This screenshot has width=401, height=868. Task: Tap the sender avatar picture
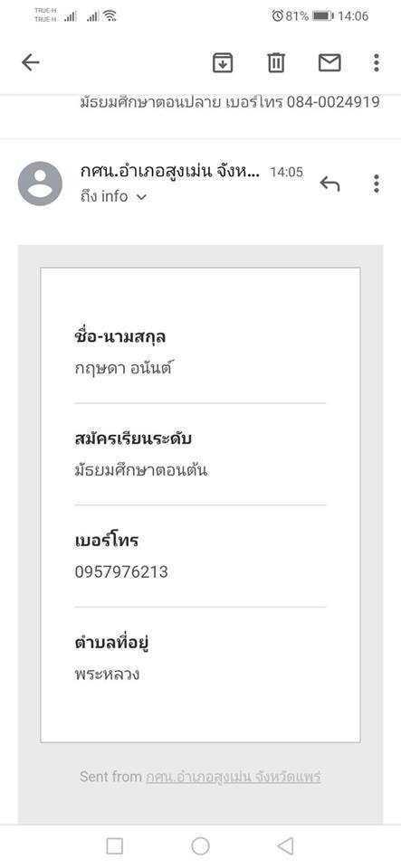click(40, 184)
